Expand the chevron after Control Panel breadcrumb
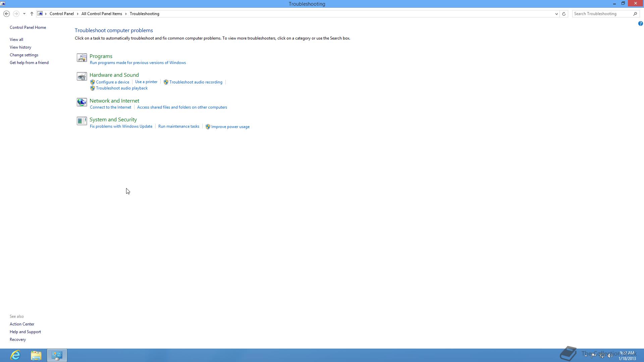The width and height of the screenshot is (644, 362). tap(77, 14)
